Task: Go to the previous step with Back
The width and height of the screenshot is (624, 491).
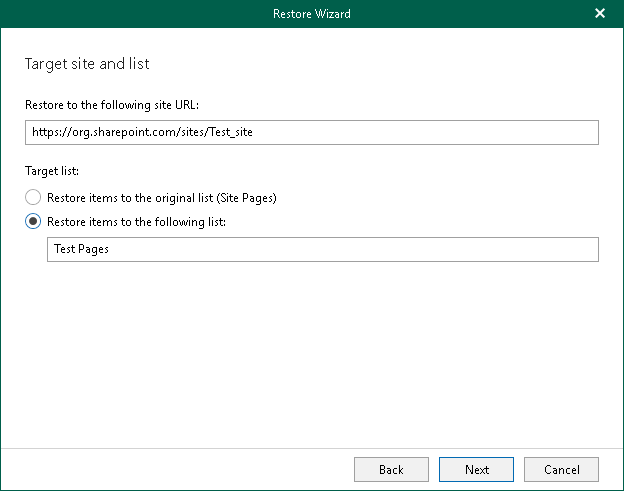Action: (x=391, y=469)
